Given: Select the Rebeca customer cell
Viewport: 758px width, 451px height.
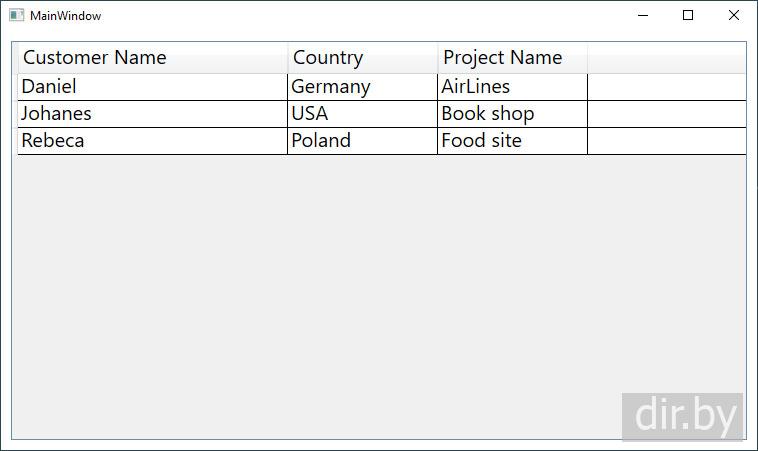Looking at the screenshot, I should (x=53, y=141).
